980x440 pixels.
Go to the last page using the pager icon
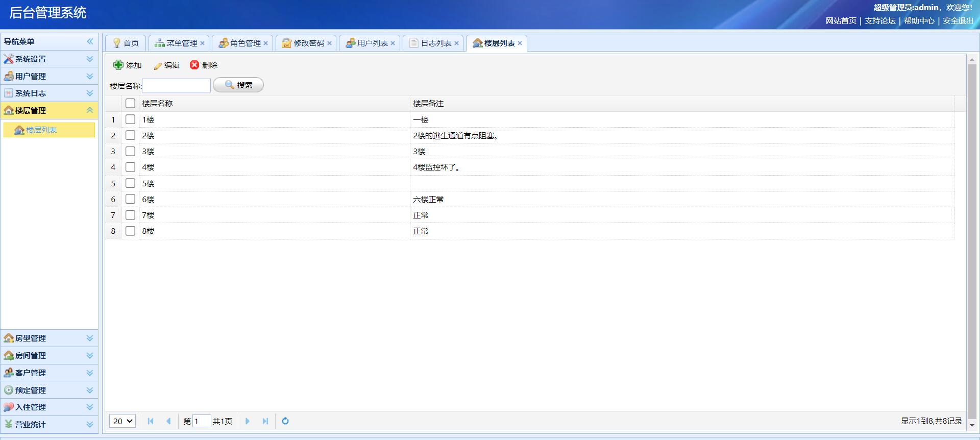pos(265,421)
